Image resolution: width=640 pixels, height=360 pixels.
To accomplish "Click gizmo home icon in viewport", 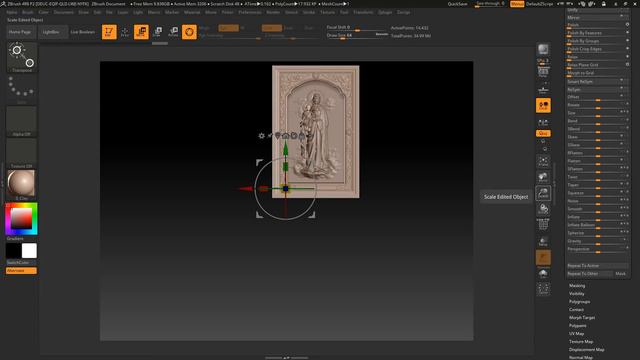I will tap(286, 136).
